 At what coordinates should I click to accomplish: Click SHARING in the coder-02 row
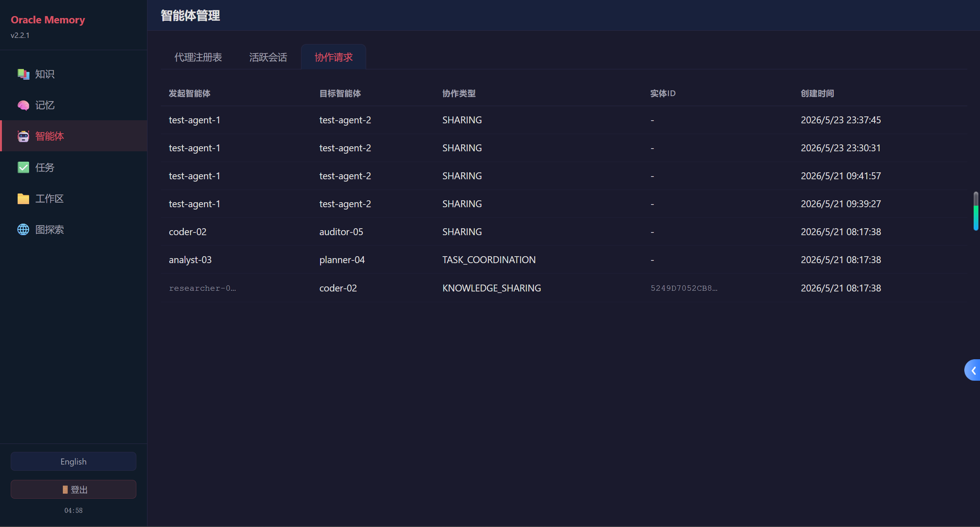pos(462,232)
